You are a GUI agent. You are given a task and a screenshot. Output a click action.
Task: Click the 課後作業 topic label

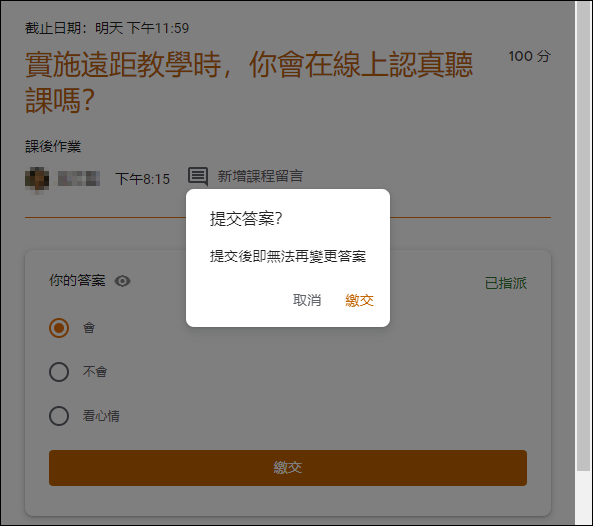tap(53, 146)
